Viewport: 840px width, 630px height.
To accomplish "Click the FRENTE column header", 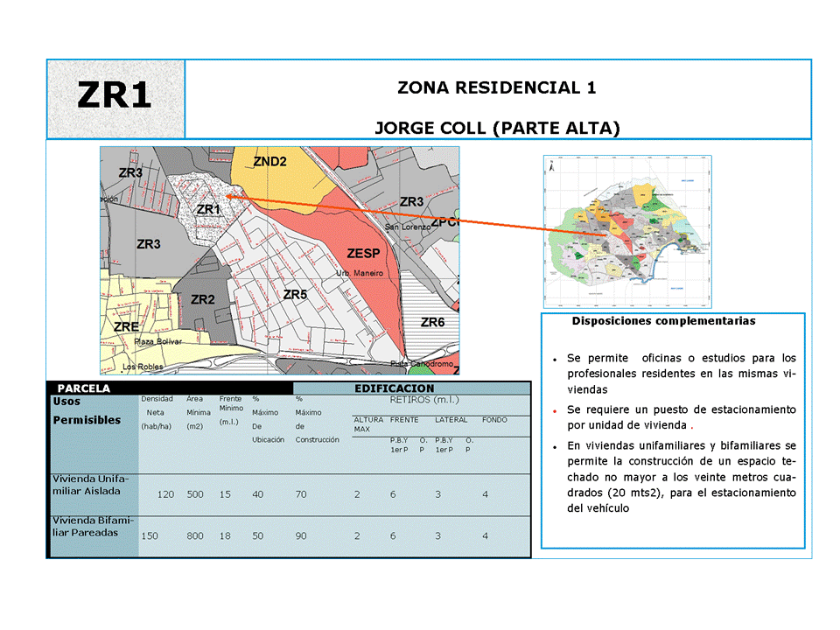I will click(x=404, y=420).
